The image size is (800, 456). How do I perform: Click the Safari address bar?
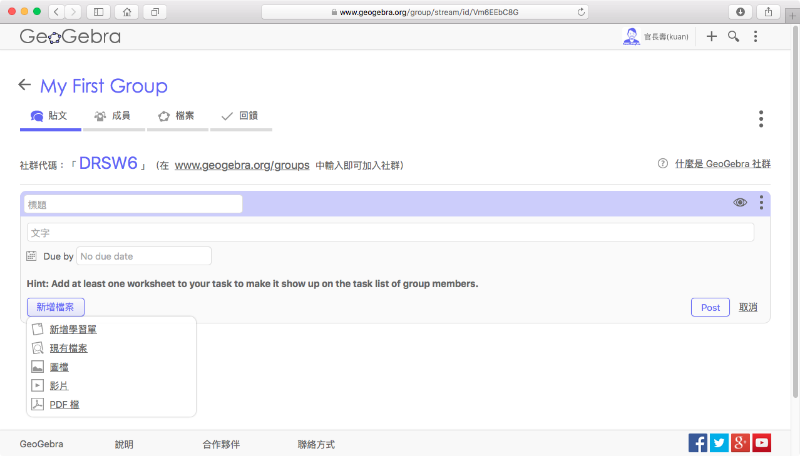point(424,12)
